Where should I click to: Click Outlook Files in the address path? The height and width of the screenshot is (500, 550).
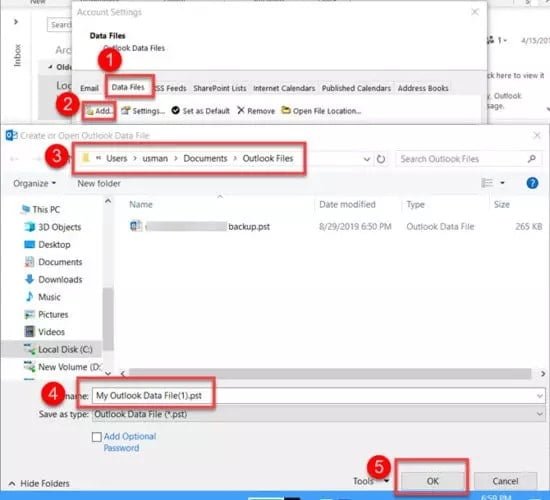[268, 159]
